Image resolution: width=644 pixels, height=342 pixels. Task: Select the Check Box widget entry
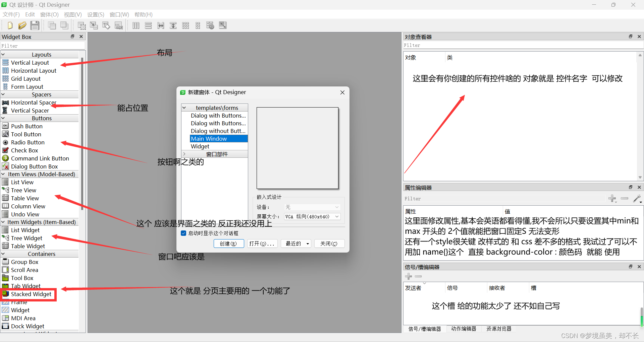(x=24, y=150)
